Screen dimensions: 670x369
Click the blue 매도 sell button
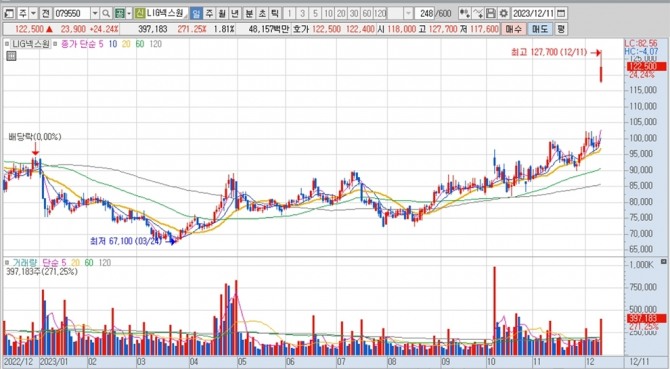click(540, 29)
